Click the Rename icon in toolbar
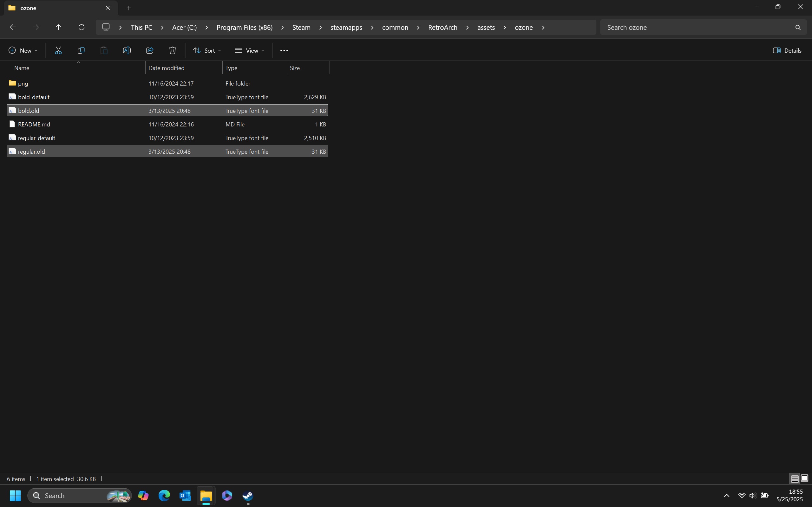Viewport: 812px width, 507px height. (x=127, y=50)
